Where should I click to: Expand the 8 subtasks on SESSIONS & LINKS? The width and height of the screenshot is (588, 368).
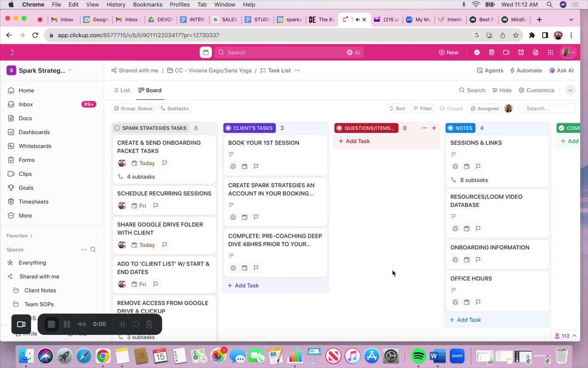click(x=469, y=180)
